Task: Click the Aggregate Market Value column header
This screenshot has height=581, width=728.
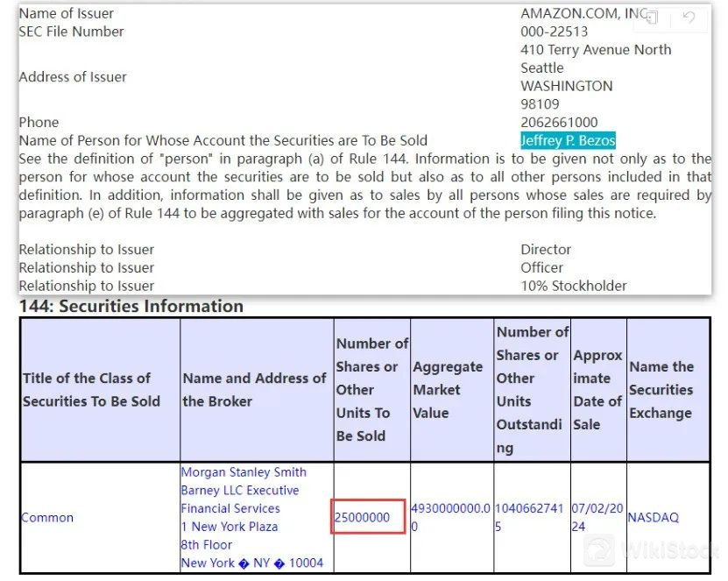Action: (x=448, y=390)
